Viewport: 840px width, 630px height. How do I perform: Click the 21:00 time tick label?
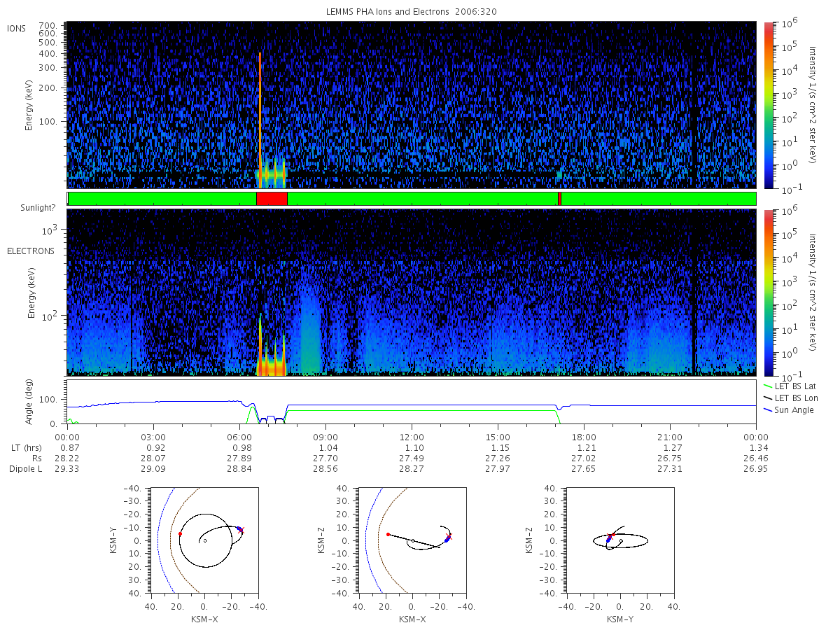[x=670, y=436]
